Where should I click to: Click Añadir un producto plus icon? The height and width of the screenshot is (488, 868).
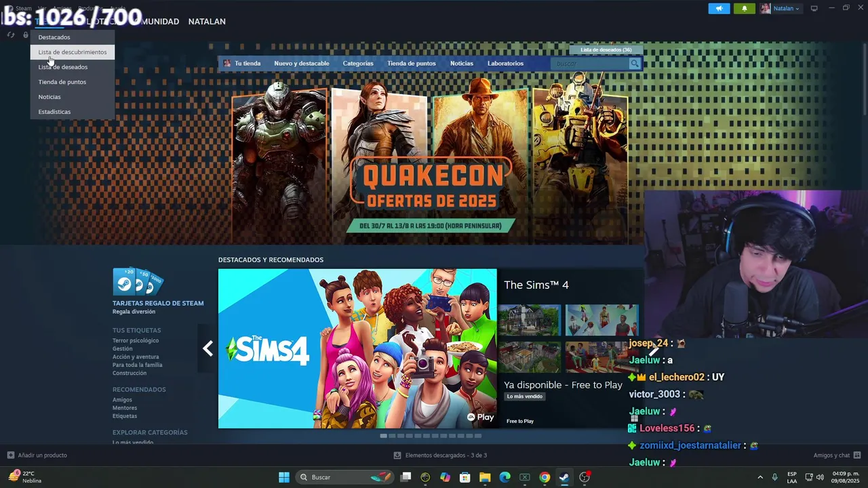click(x=11, y=455)
